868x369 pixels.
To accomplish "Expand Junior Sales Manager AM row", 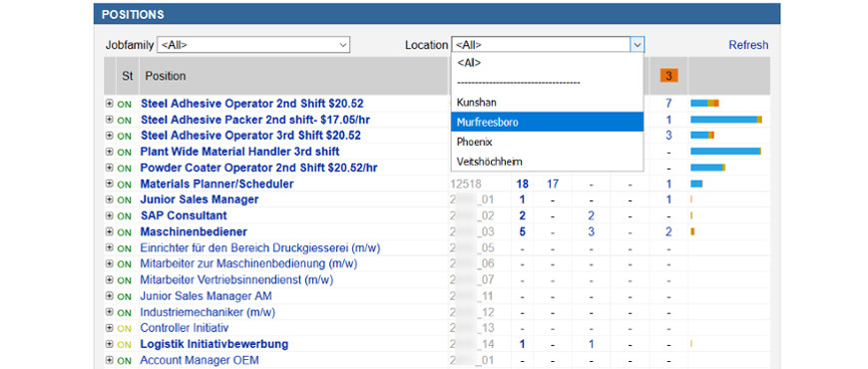I will pyautogui.click(x=109, y=295).
